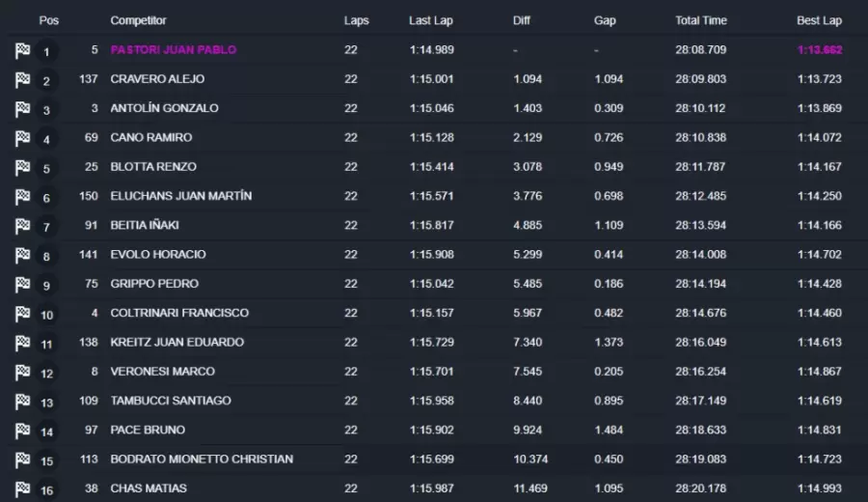Click the checkered flag beside Cravero Alejo

click(22, 80)
